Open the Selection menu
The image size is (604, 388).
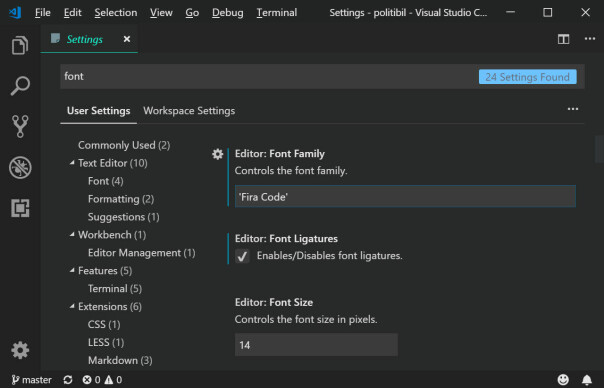point(116,13)
